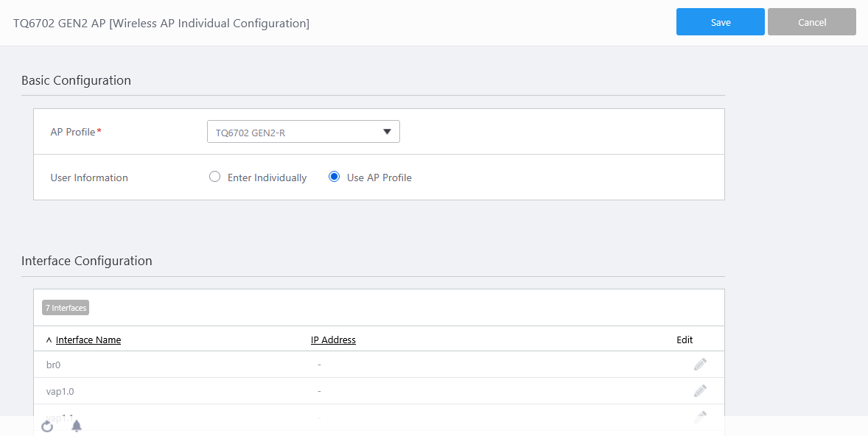Select the Enter Individually radio button
Viewport: 868px width, 436px height.
click(215, 177)
